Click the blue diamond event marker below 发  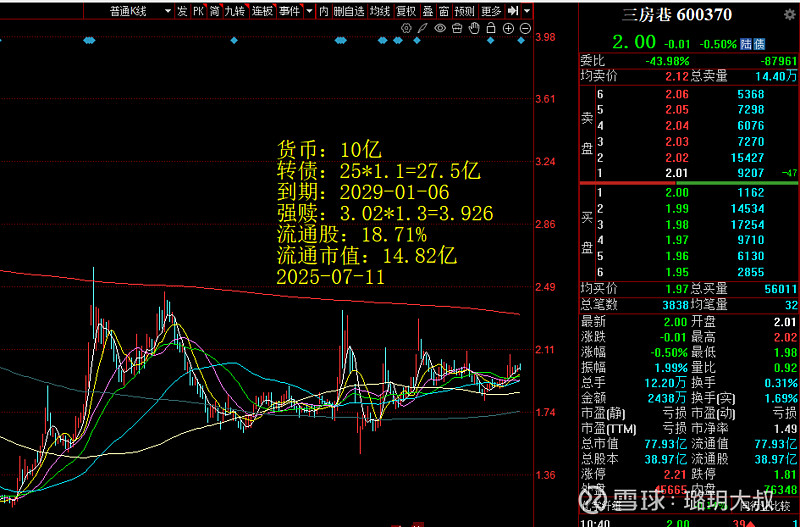click(234, 40)
